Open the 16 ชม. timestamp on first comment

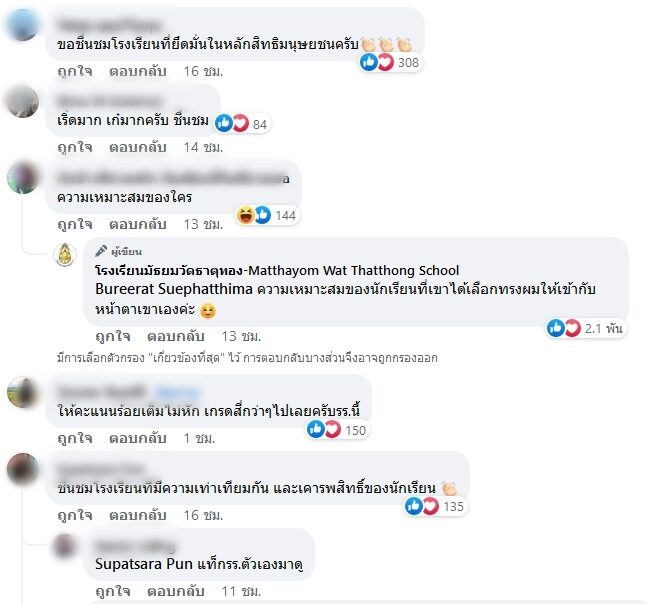pyautogui.click(x=203, y=71)
